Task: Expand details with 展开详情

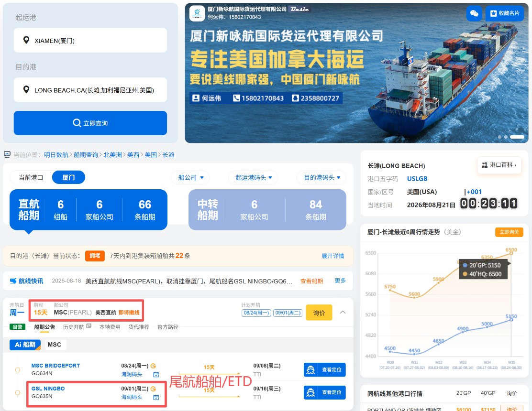Action: coord(332,256)
